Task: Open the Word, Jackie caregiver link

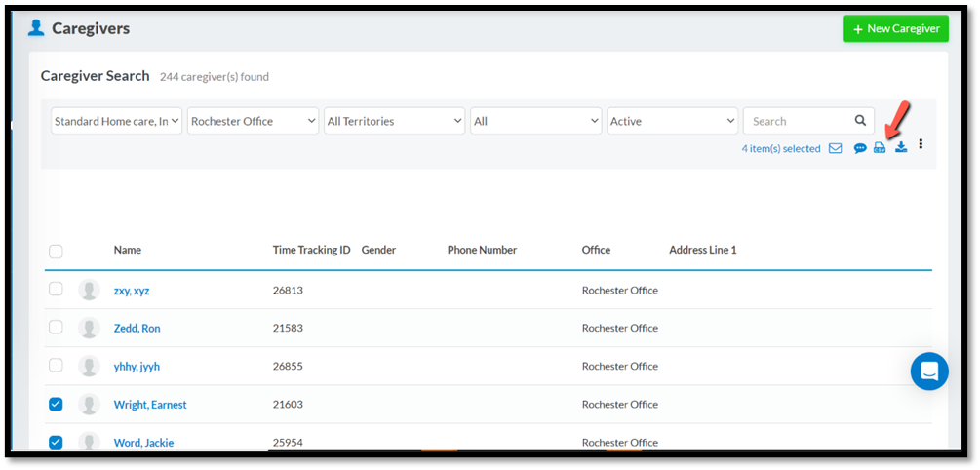Action: click(x=143, y=443)
